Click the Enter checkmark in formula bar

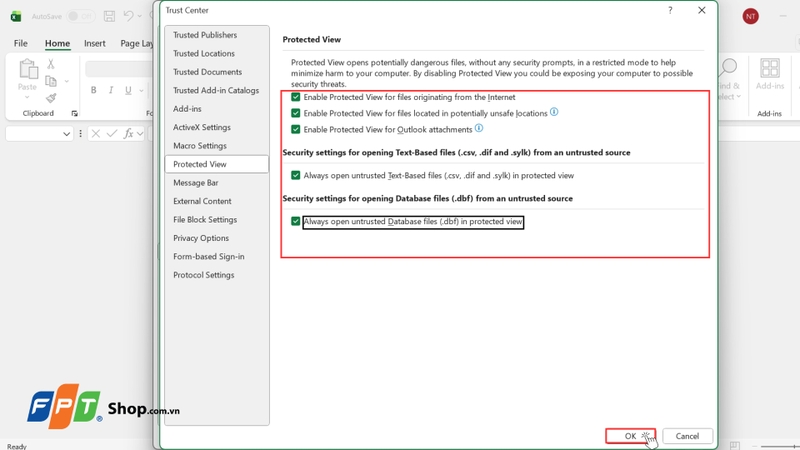click(112, 134)
